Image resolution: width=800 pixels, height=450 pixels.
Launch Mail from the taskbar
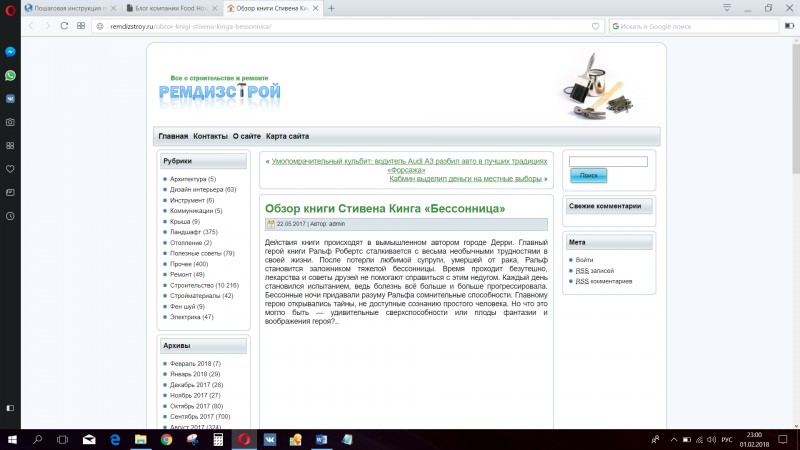pyautogui.click(x=89, y=439)
